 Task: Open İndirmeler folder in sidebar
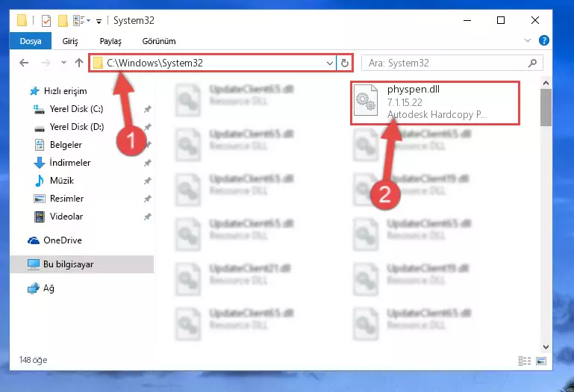pos(70,163)
